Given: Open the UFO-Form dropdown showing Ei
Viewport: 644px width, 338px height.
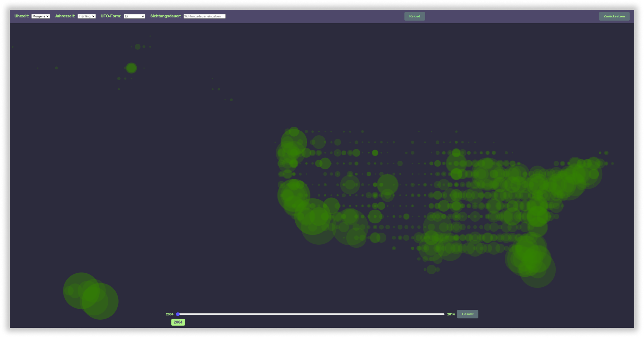Looking at the screenshot, I should click(x=134, y=16).
